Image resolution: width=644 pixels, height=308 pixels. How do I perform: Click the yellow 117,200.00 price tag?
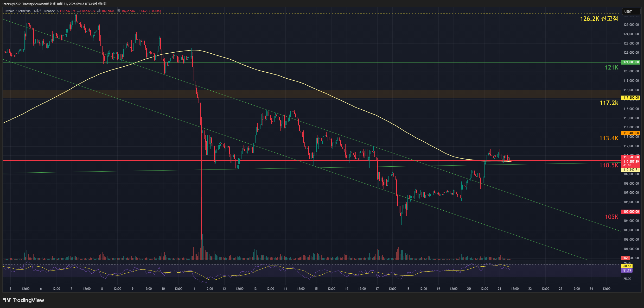click(x=631, y=98)
